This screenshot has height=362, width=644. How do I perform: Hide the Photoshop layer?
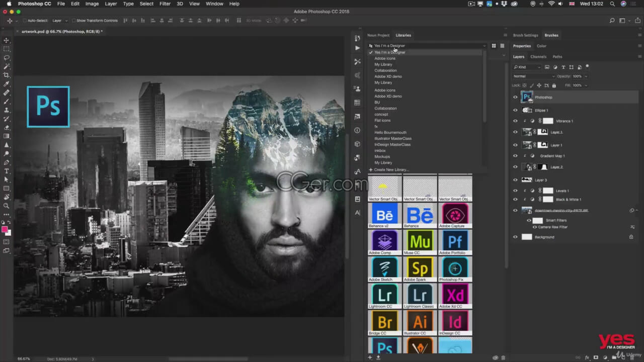click(x=515, y=97)
